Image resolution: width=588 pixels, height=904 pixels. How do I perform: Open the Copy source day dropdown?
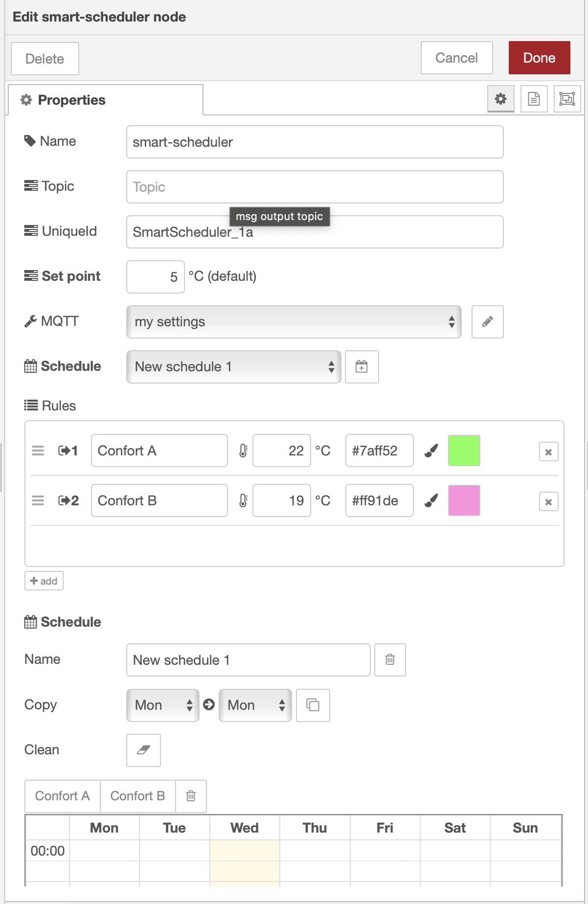pos(162,705)
